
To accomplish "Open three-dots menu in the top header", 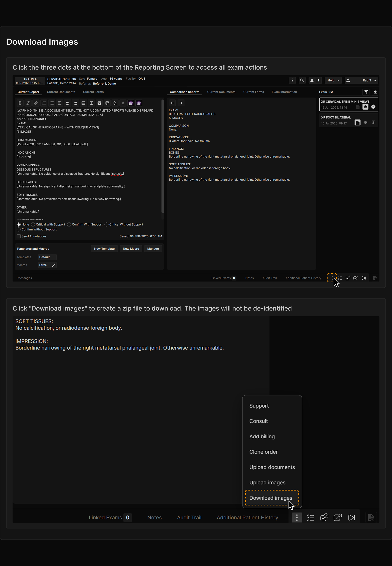I will coord(292,80).
